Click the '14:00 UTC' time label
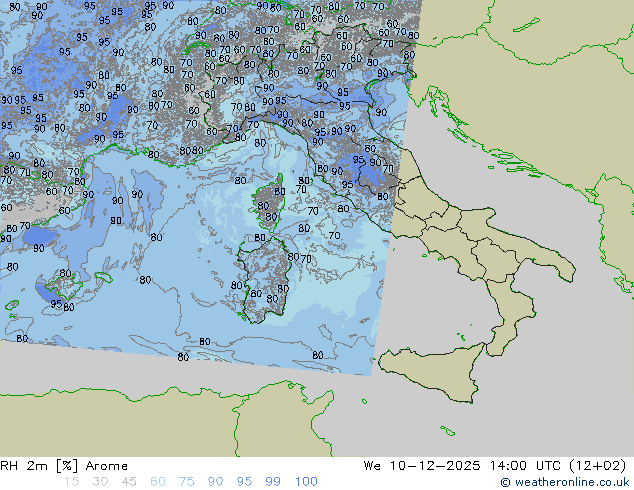 tap(525, 466)
